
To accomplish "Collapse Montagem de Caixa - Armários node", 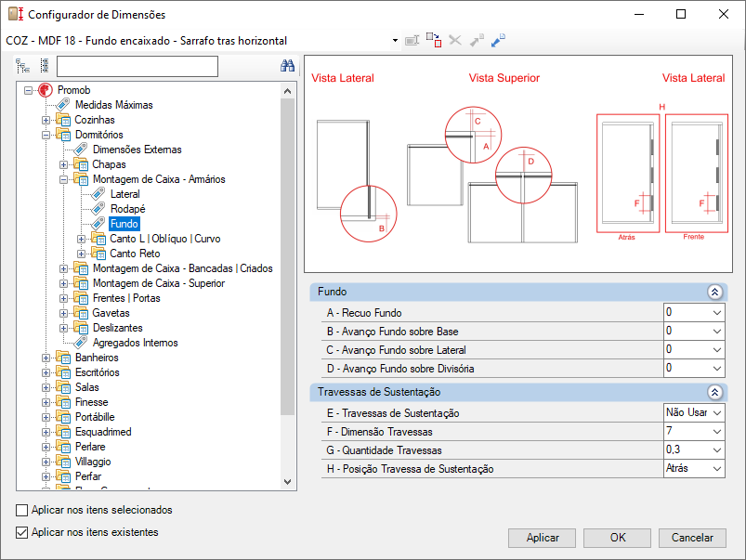I will (64, 179).
